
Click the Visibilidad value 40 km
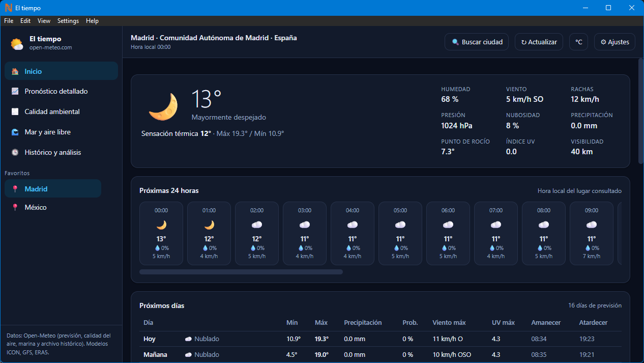(581, 151)
